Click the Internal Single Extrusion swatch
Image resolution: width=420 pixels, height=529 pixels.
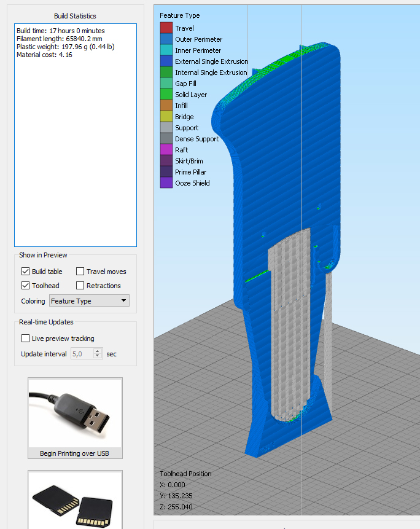click(x=166, y=72)
